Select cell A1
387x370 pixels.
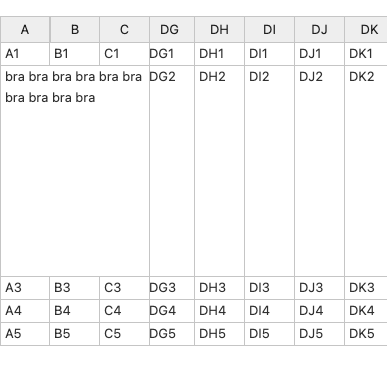[x=25, y=54]
